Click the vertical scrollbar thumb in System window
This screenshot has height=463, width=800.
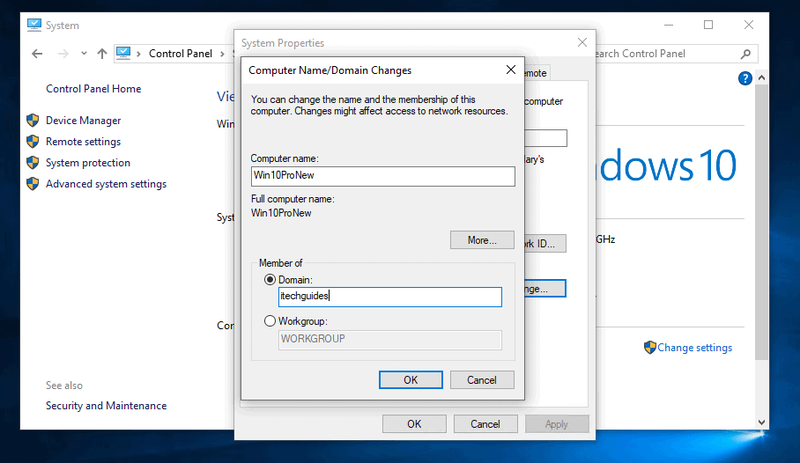pyautogui.click(x=761, y=222)
